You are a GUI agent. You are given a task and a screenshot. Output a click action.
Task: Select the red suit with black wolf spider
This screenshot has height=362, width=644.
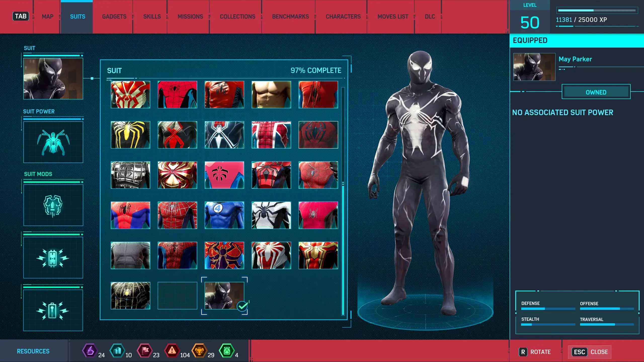(x=318, y=135)
